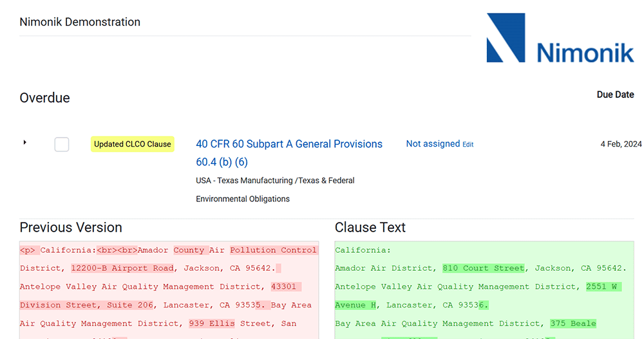The image size is (644, 339).
Task: Click the highlighted Pollution Control text
Action: tap(273, 250)
